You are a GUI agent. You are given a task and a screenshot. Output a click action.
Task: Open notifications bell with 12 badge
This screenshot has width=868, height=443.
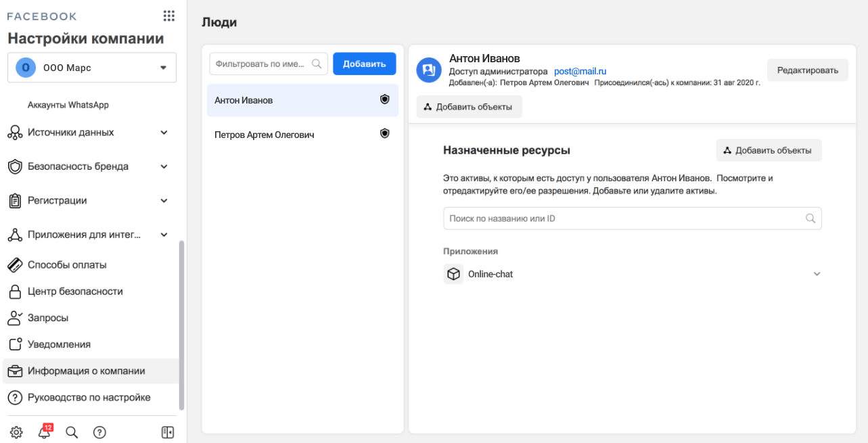[x=45, y=433]
